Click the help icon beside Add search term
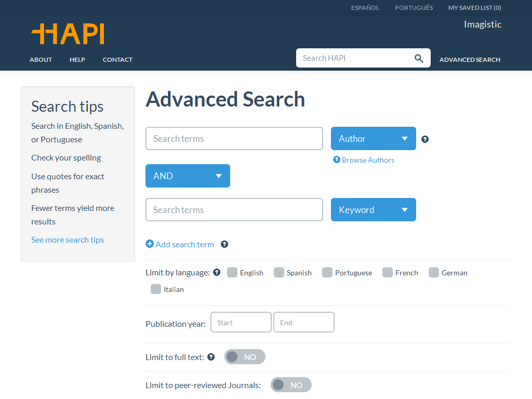The height and width of the screenshot is (399, 532). click(224, 244)
